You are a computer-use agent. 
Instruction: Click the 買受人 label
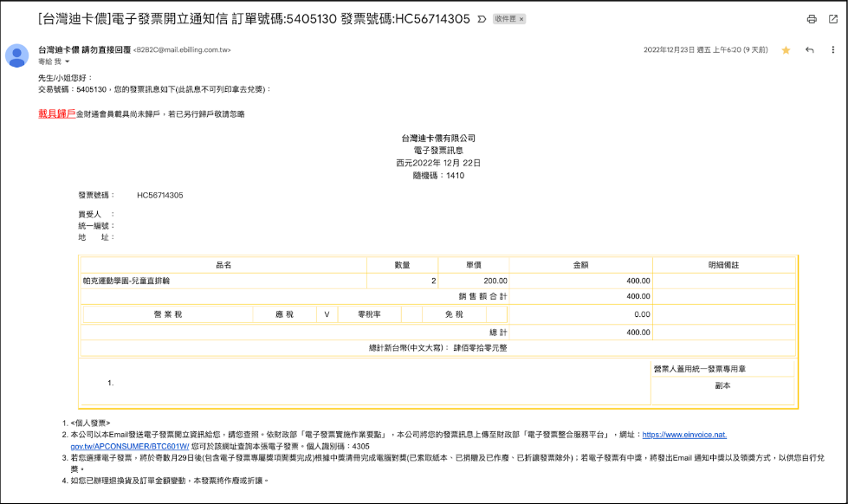(x=90, y=214)
